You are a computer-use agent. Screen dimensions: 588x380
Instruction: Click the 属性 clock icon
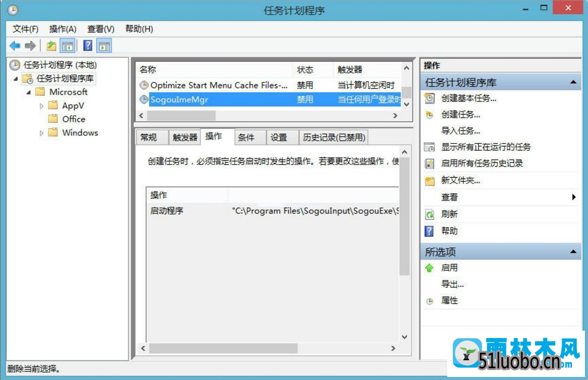coord(430,301)
